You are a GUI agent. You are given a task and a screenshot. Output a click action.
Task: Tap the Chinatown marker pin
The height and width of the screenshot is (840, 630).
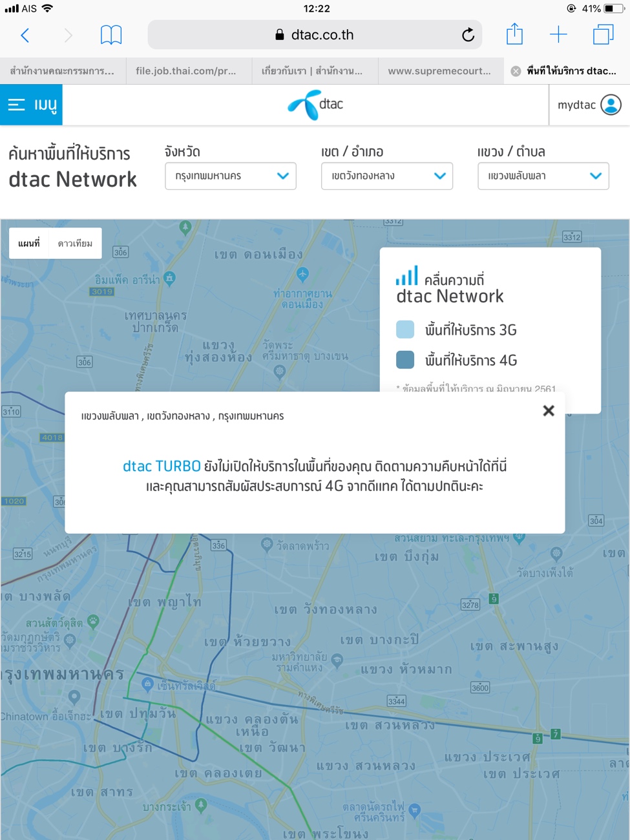74,697
